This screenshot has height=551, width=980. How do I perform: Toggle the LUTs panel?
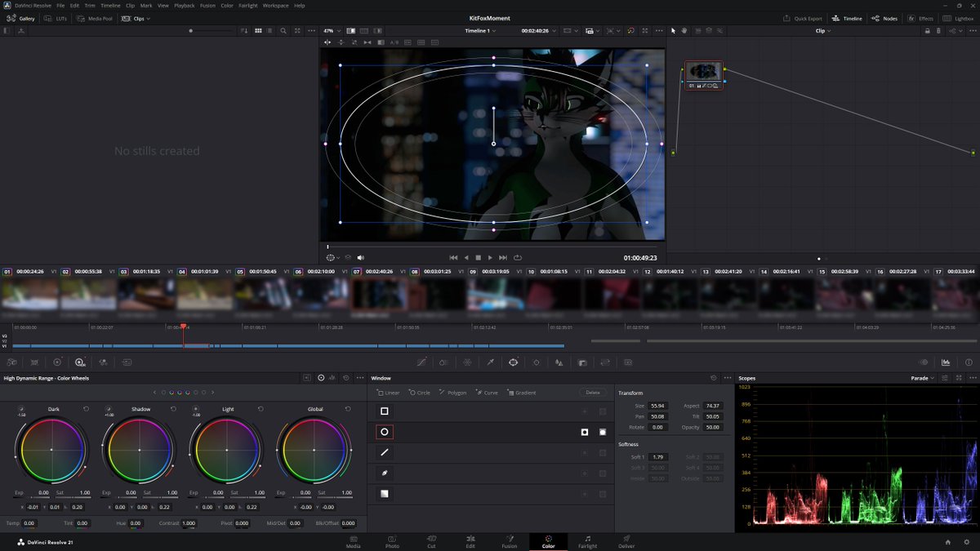56,18
